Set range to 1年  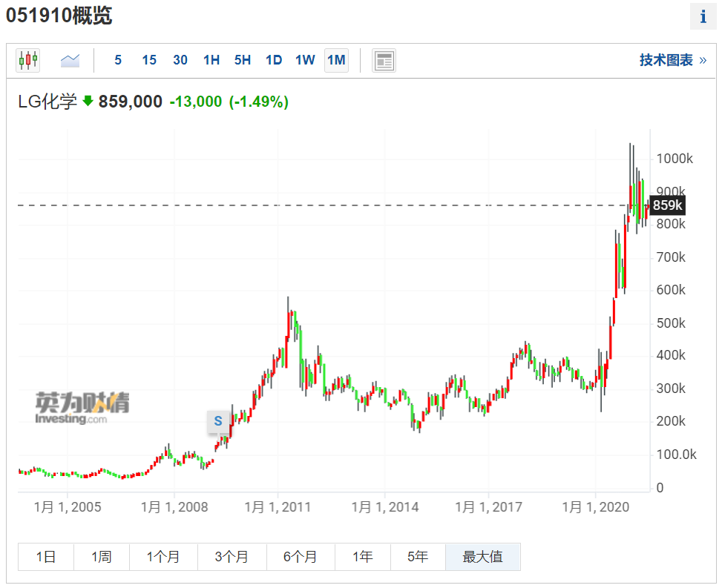363,557
